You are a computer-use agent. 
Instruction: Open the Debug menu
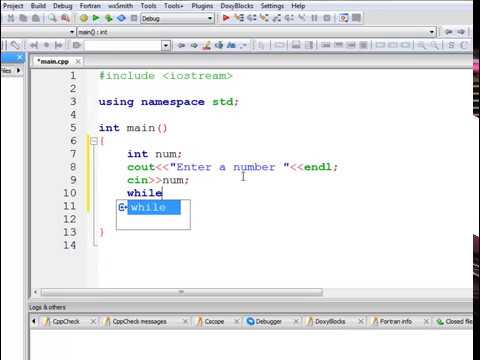pos(63,6)
